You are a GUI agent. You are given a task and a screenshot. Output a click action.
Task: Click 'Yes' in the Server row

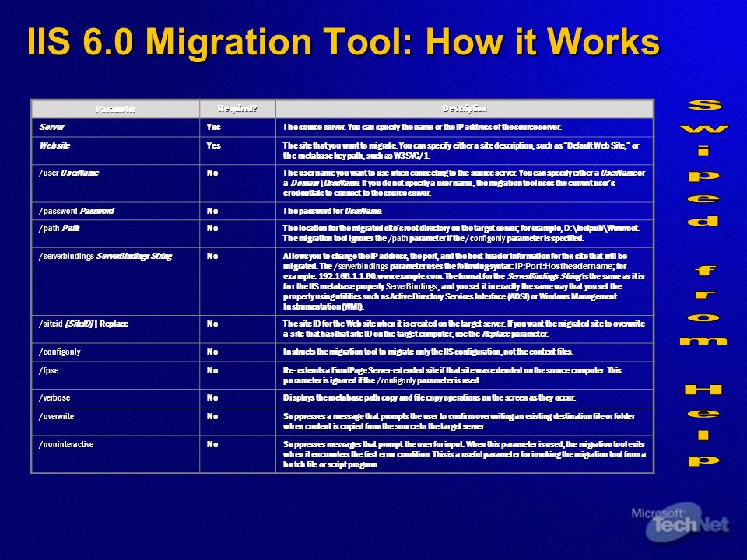click(x=213, y=127)
